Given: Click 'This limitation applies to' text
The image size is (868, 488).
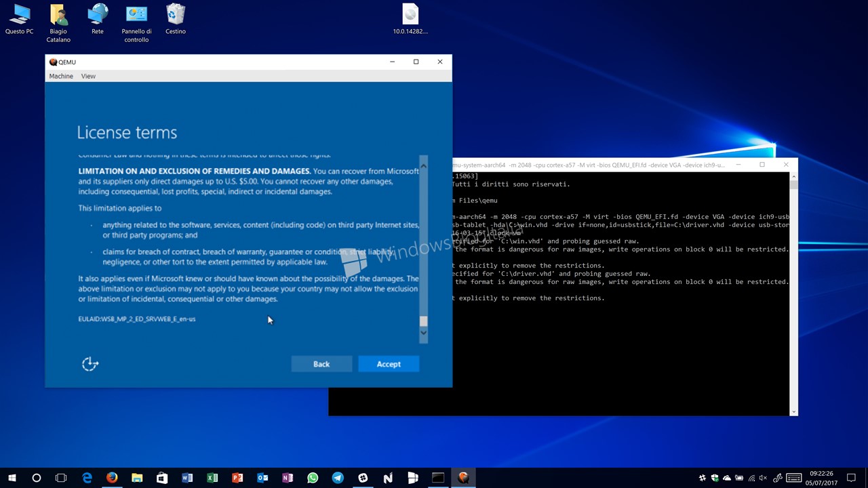Looking at the screenshot, I should [x=120, y=208].
